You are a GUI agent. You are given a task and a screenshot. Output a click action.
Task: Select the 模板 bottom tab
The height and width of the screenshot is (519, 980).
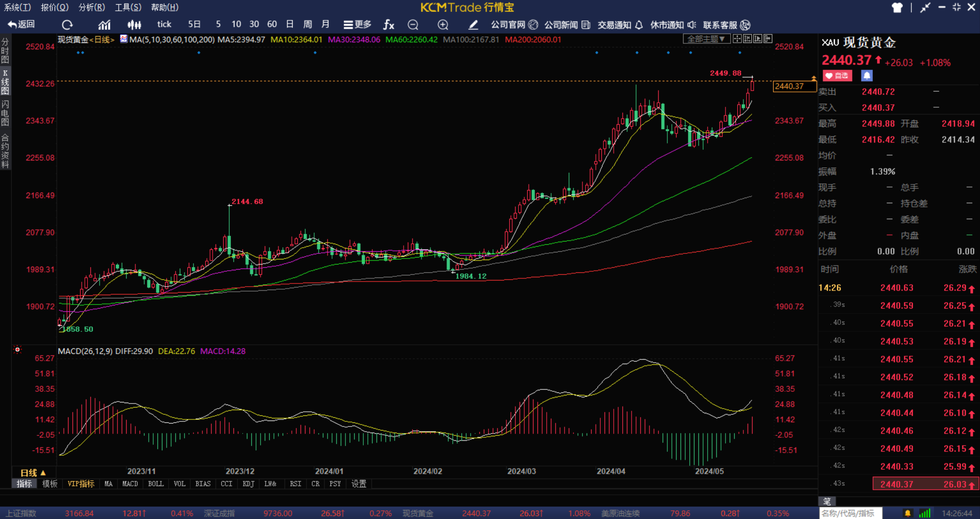(x=50, y=484)
